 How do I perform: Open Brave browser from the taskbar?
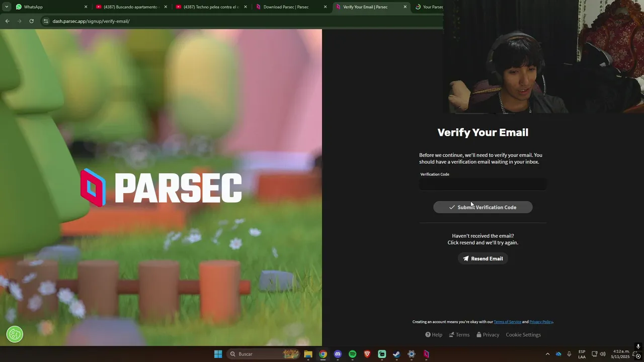click(367, 354)
